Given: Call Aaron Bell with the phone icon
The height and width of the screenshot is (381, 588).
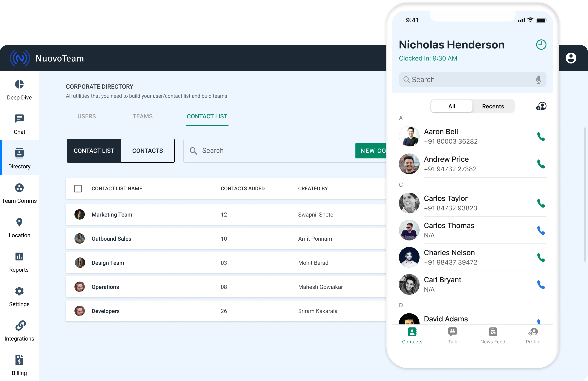Looking at the screenshot, I should (541, 136).
